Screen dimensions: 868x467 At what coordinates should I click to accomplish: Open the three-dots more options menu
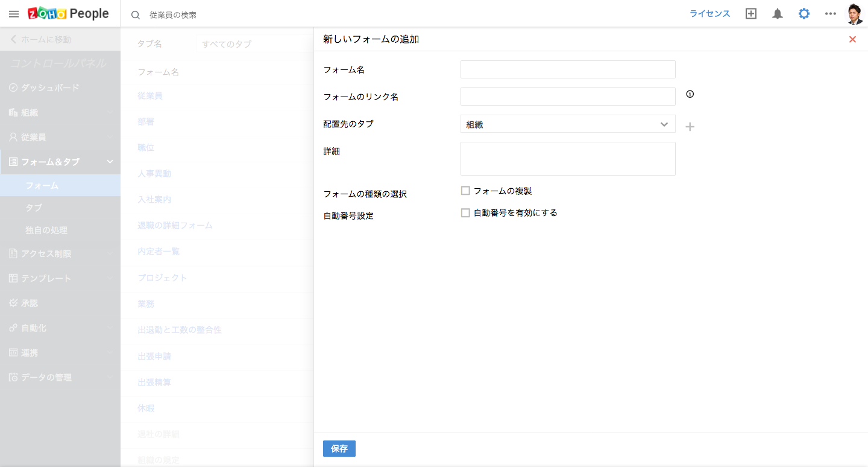coord(831,14)
